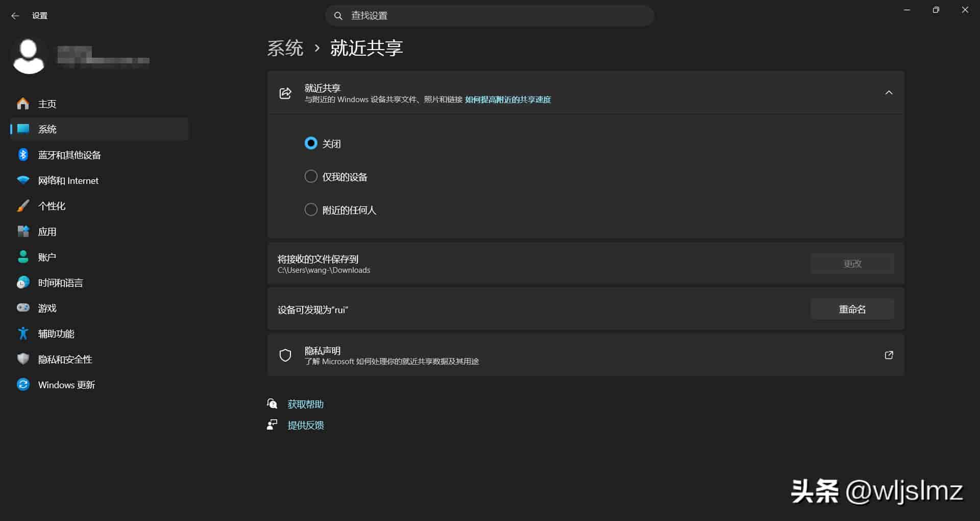Open 时间和语言 settings label
980x521 pixels.
[60, 282]
